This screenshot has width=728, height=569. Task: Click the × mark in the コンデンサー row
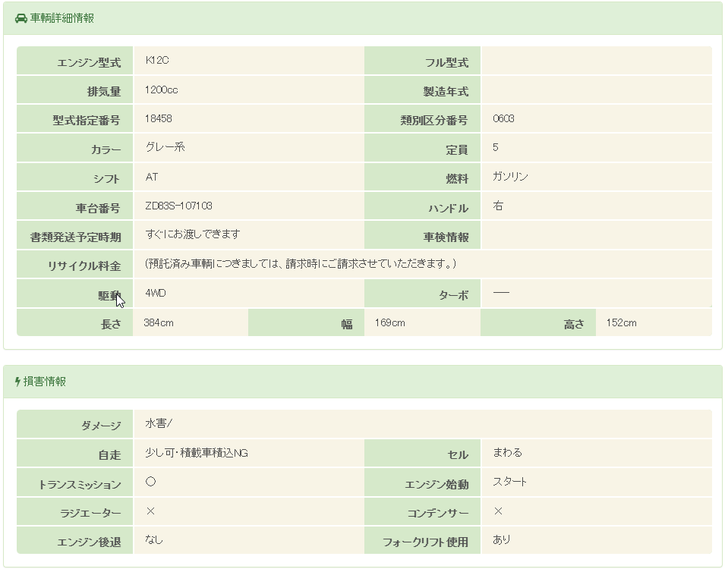[498, 511]
